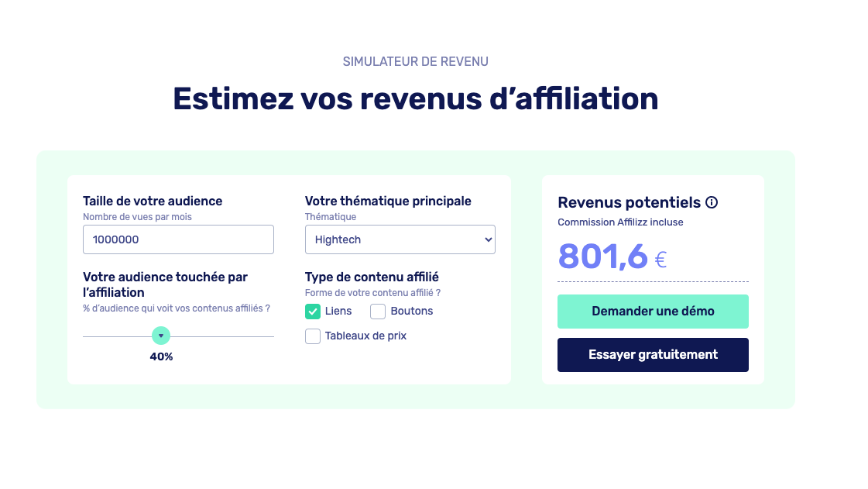Select the Tableaux de prix label text

[x=365, y=336]
